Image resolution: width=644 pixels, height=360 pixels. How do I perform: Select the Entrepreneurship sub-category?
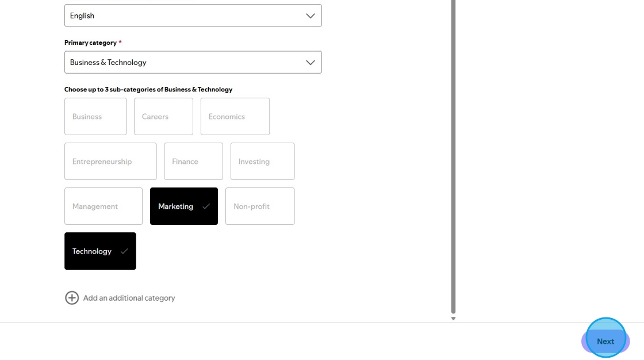pos(110,161)
